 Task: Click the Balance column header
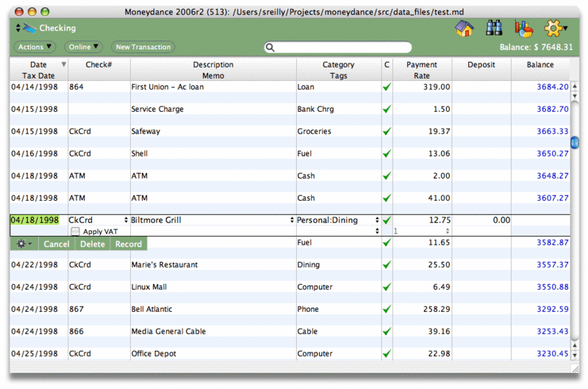pos(540,65)
